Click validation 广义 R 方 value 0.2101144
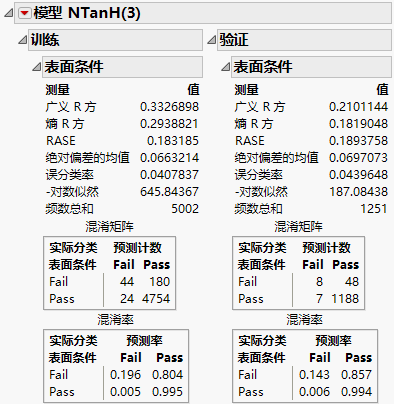 359,107
